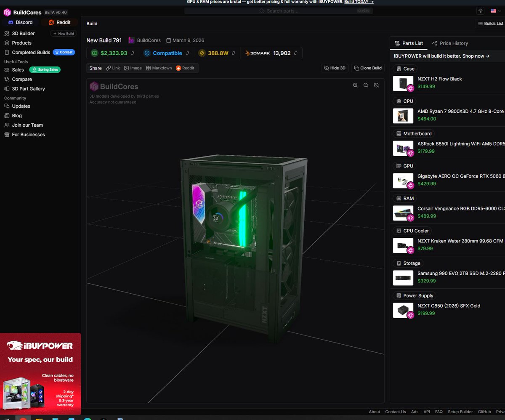Click the pink swap badge on ASRock motherboard

point(410,153)
